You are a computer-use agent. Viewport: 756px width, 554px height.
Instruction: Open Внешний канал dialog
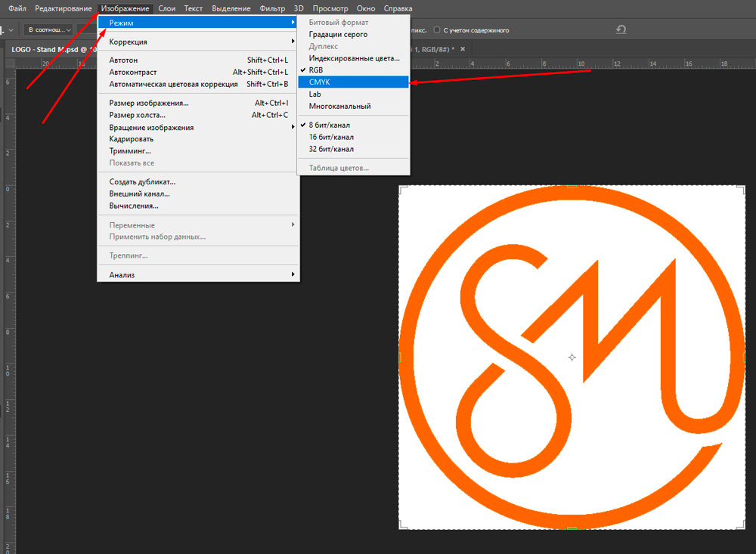(198, 193)
